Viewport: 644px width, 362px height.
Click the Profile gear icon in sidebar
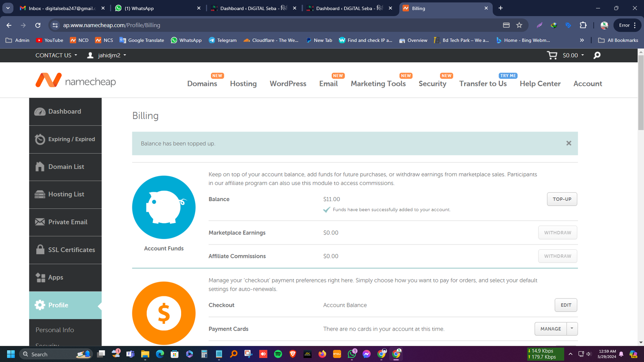tap(40, 305)
